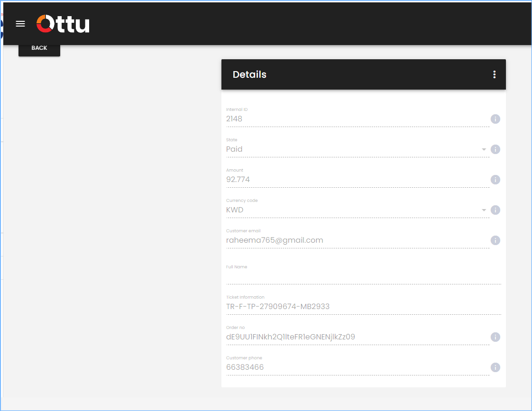Go back using the BACK button
This screenshot has height=411, width=532.
click(x=39, y=49)
